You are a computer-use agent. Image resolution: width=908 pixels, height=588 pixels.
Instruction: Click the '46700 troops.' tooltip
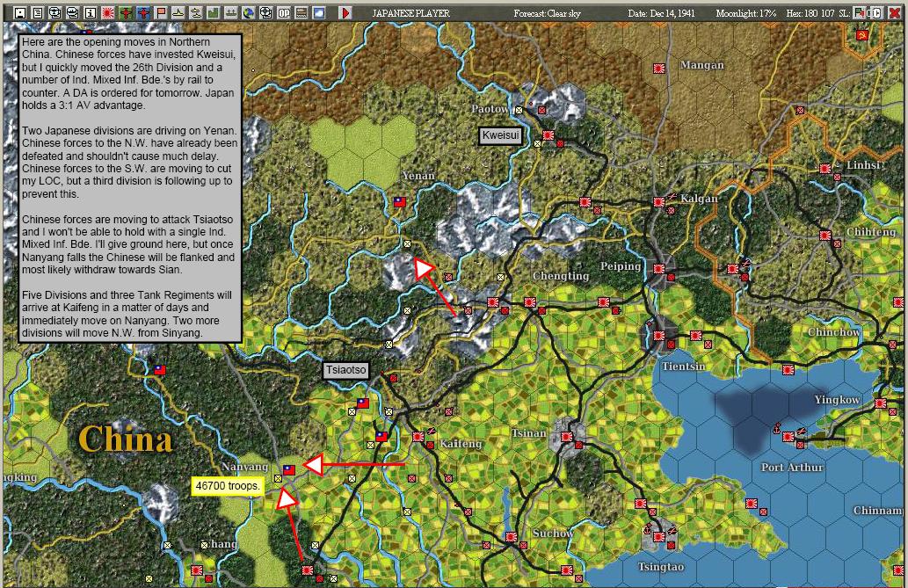pyautogui.click(x=228, y=486)
